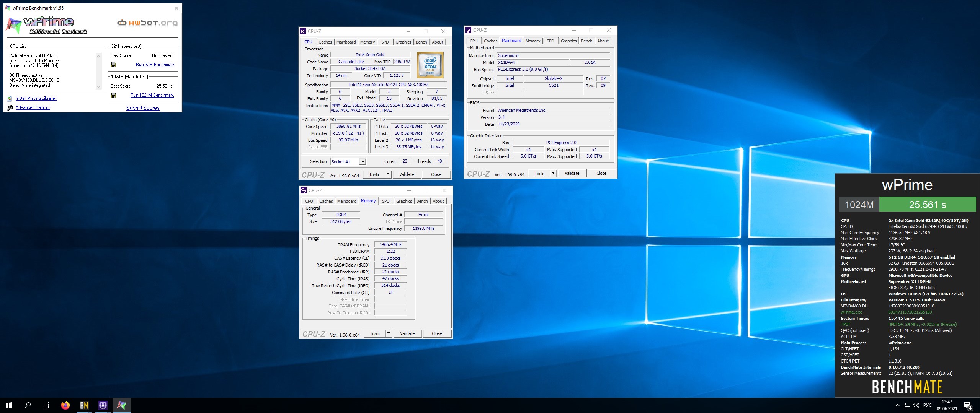Image resolution: width=980 pixels, height=413 pixels.
Task: Select About tab in Mainboard window
Action: (x=603, y=41)
